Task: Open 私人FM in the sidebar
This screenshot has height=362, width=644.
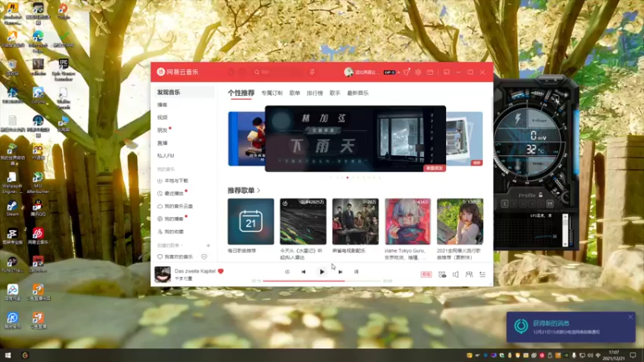Action: pyautogui.click(x=166, y=156)
